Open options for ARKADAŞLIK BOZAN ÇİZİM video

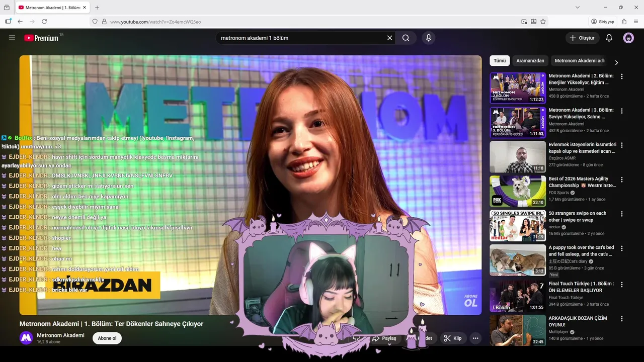[x=622, y=319]
